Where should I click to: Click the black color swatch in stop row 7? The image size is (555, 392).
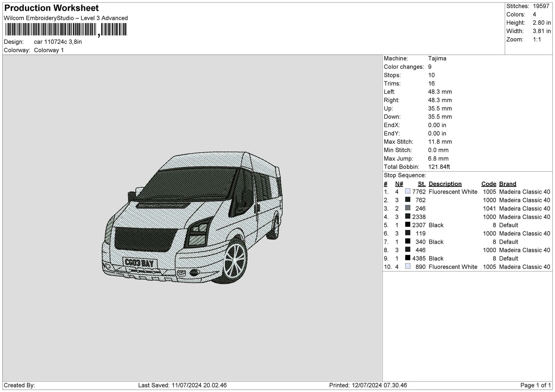coord(408,241)
